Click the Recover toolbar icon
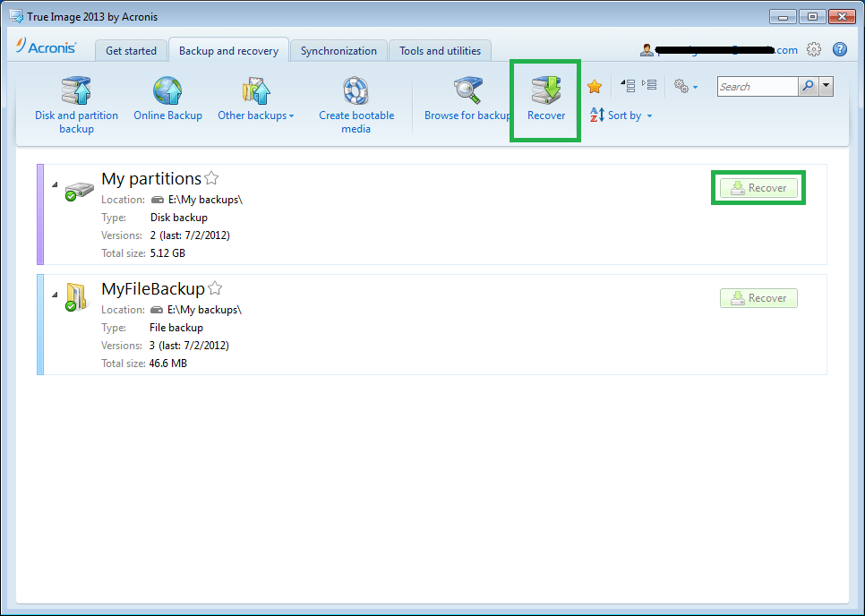 point(545,100)
